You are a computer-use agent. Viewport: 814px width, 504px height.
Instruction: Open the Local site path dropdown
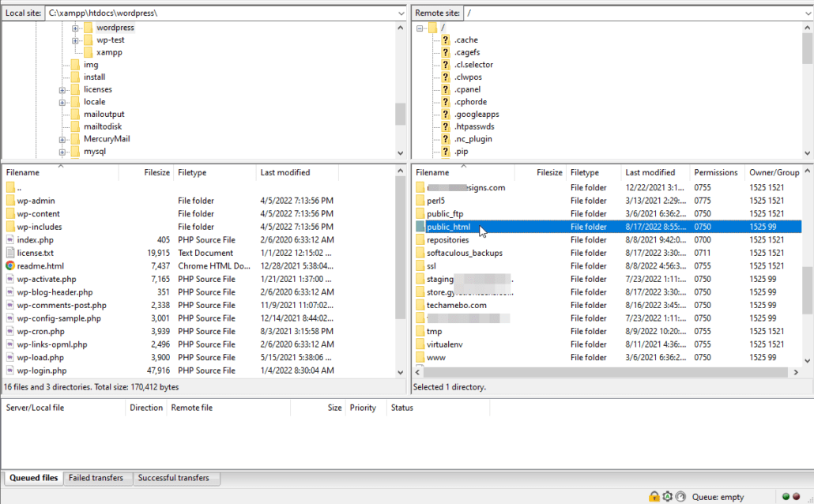click(401, 13)
